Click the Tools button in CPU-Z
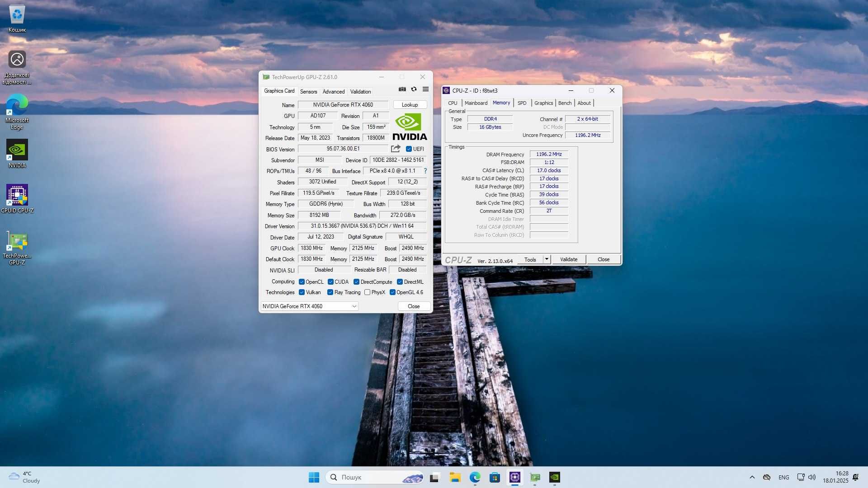 (530, 259)
